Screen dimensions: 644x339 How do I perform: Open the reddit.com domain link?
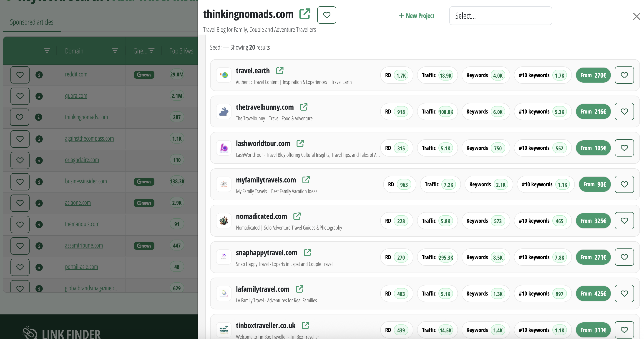pos(76,74)
